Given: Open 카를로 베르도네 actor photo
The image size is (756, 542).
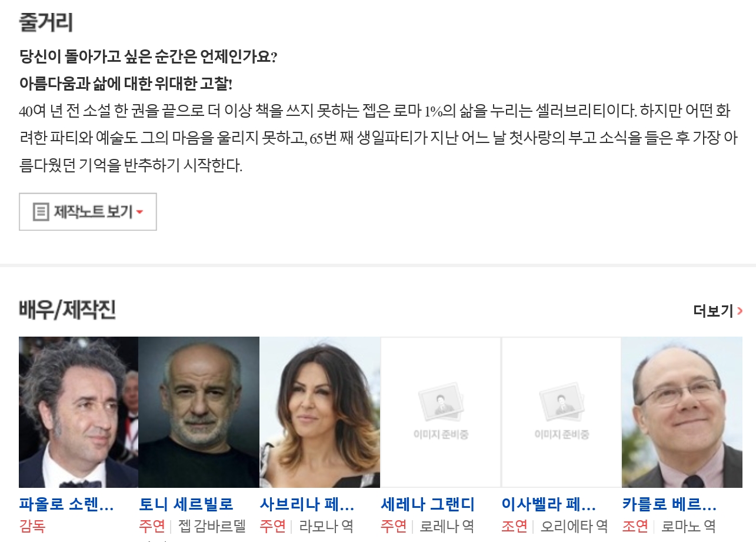Looking at the screenshot, I should point(682,412).
